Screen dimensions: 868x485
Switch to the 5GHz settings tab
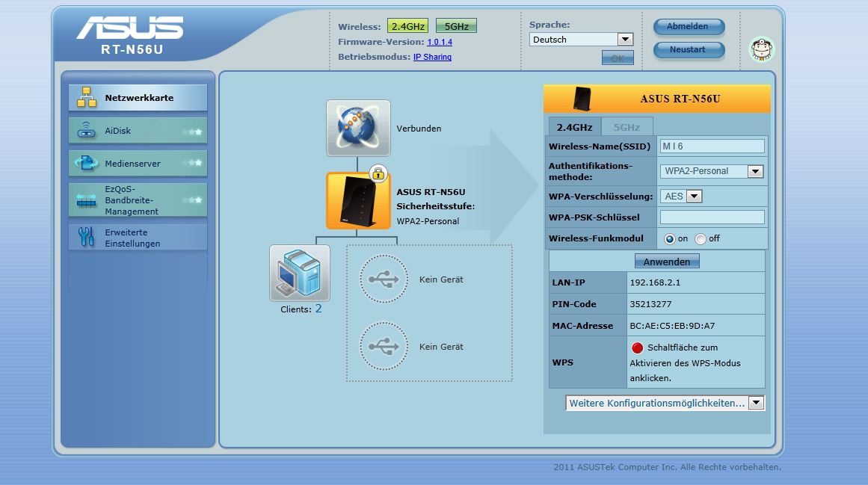point(627,127)
